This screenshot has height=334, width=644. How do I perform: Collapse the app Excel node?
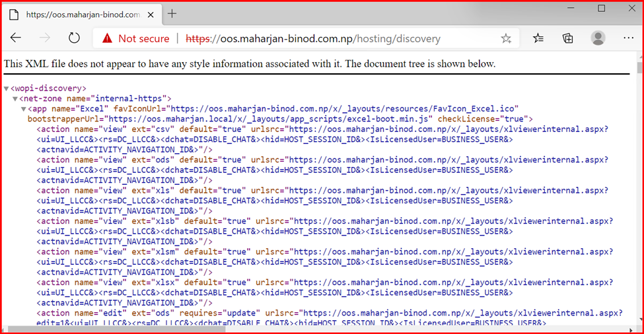24,109
